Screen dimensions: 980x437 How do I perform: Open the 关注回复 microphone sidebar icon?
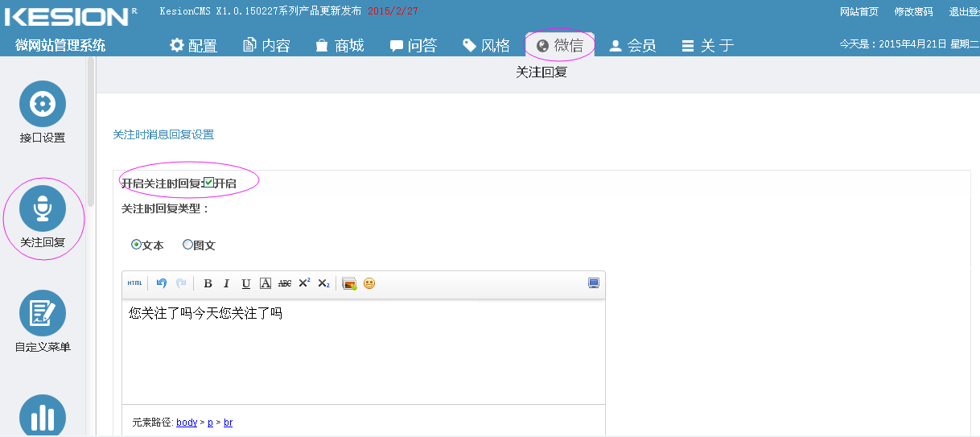point(43,208)
